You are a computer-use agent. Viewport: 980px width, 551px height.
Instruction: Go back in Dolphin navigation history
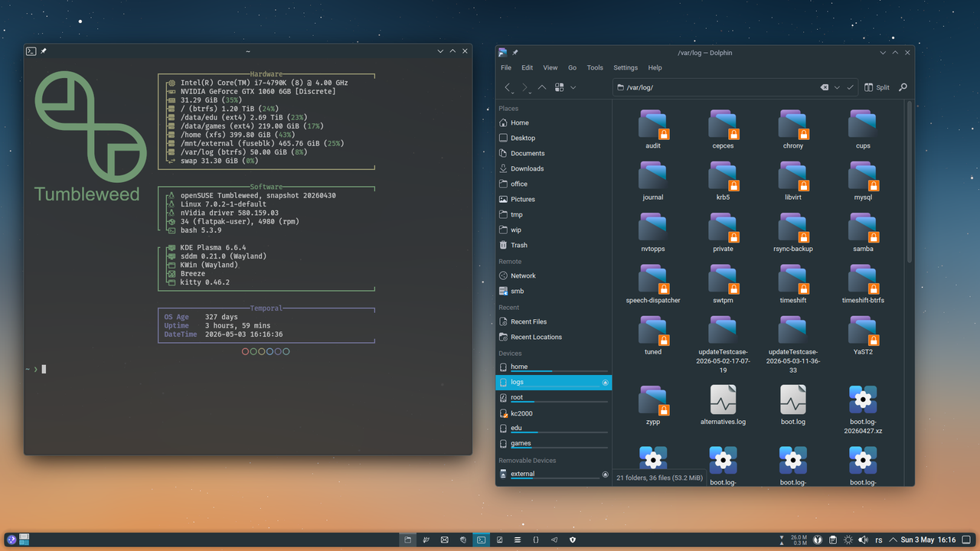click(508, 87)
